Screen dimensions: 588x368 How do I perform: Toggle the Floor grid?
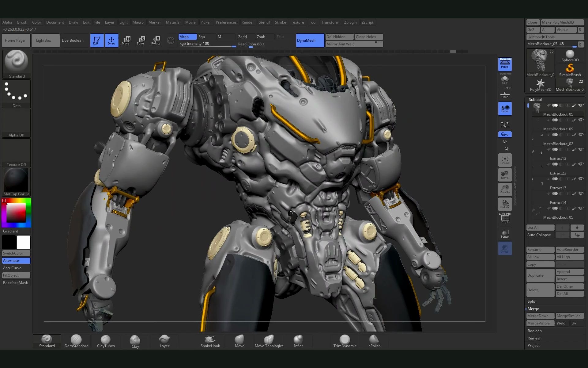pos(505,94)
